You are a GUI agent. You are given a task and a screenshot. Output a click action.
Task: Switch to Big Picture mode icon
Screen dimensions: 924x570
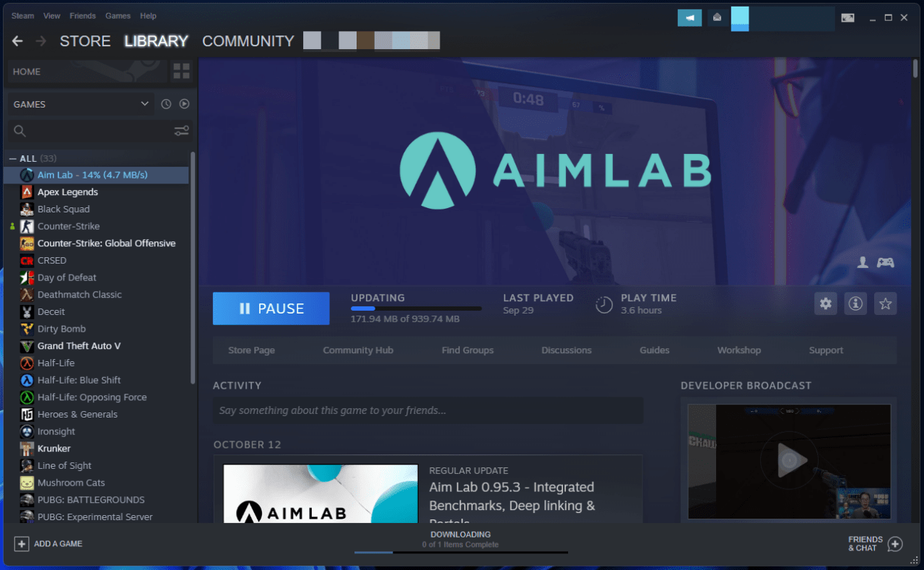847,17
